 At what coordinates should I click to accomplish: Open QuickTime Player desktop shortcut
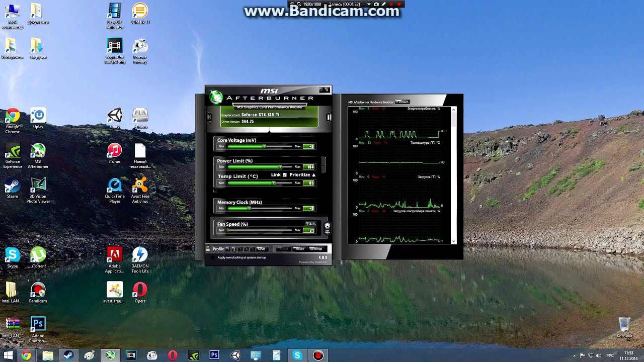(x=115, y=191)
